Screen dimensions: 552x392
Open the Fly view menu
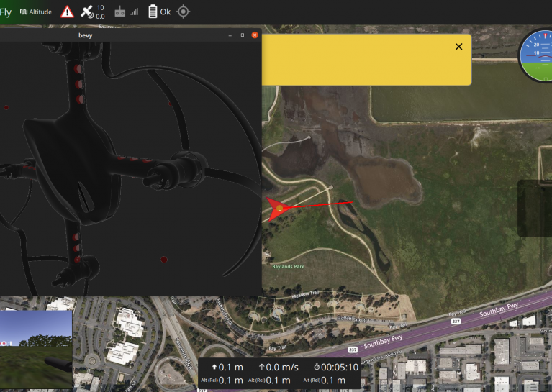coord(6,12)
